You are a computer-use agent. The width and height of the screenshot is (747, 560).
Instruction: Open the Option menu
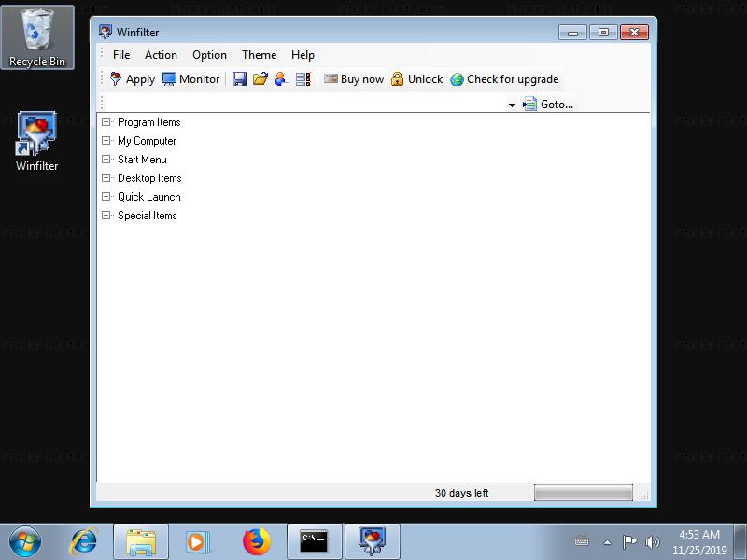pos(209,55)
